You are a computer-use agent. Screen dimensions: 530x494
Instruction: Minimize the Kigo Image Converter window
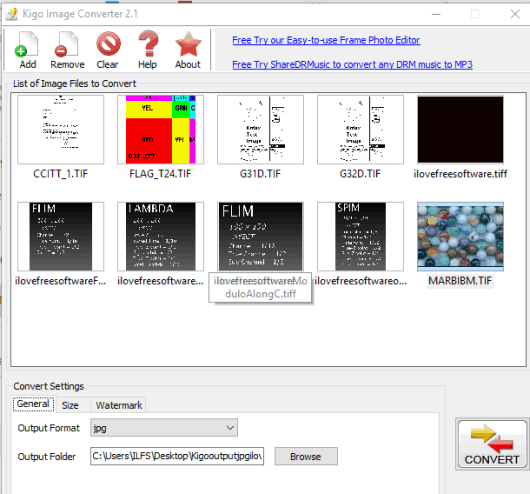tap(436, 14)
